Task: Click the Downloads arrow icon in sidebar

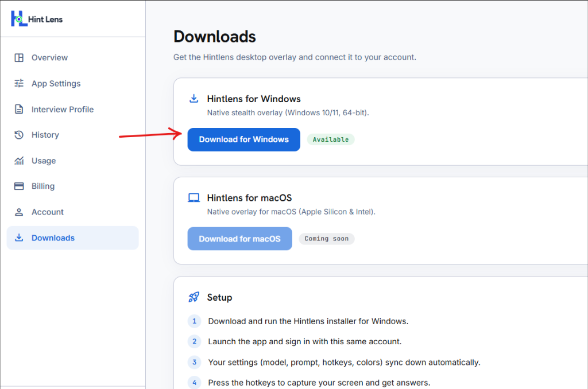Action: click(19, 238)
